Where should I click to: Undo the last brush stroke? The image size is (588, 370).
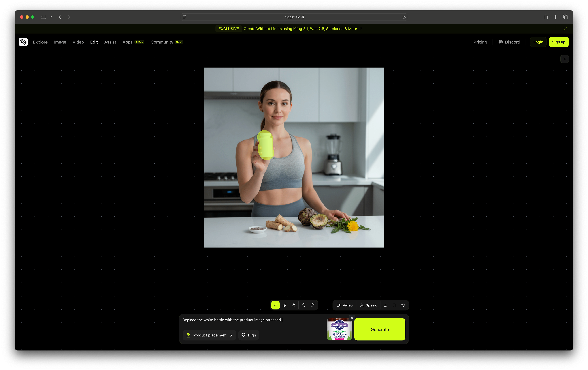(x=303, y=305)
